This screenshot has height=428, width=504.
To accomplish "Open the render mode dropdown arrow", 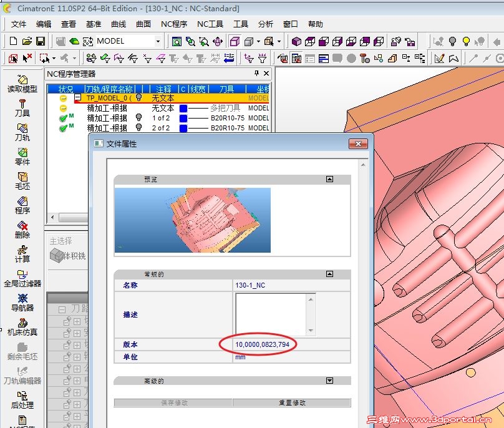I will point(258,41).
